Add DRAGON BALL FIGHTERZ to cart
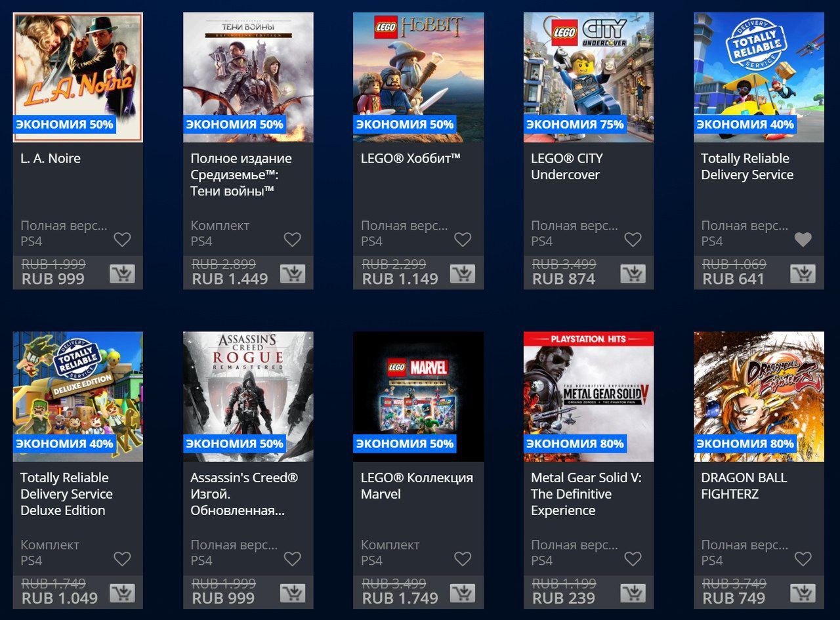 coord(803,593)
